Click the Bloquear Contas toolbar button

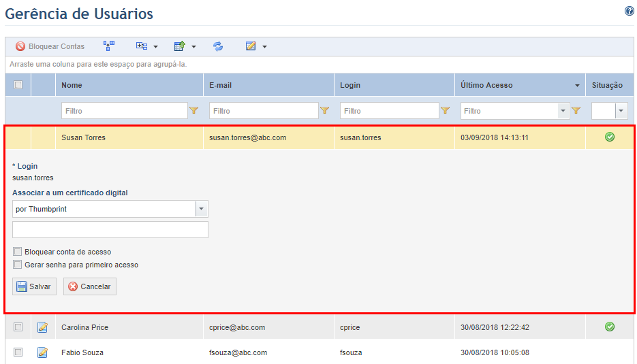click(50, 46)
